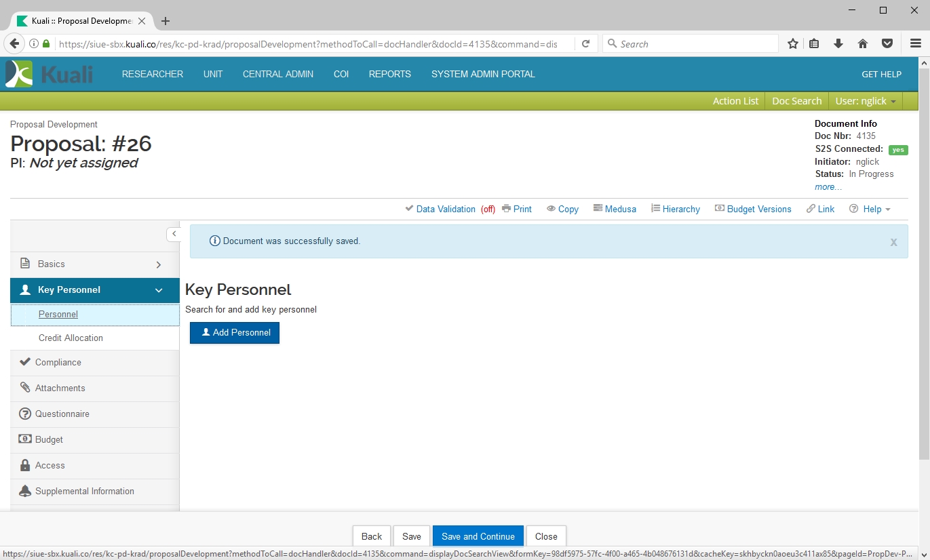The height and width of the screenshot is (560, 930).
Task: Click the 'more...' document info link
Action: [828, 186]
